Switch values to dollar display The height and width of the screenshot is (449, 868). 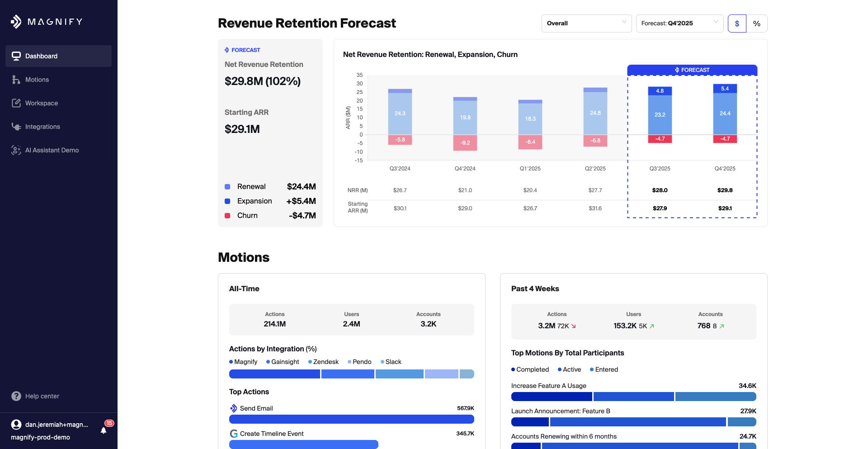737,24
